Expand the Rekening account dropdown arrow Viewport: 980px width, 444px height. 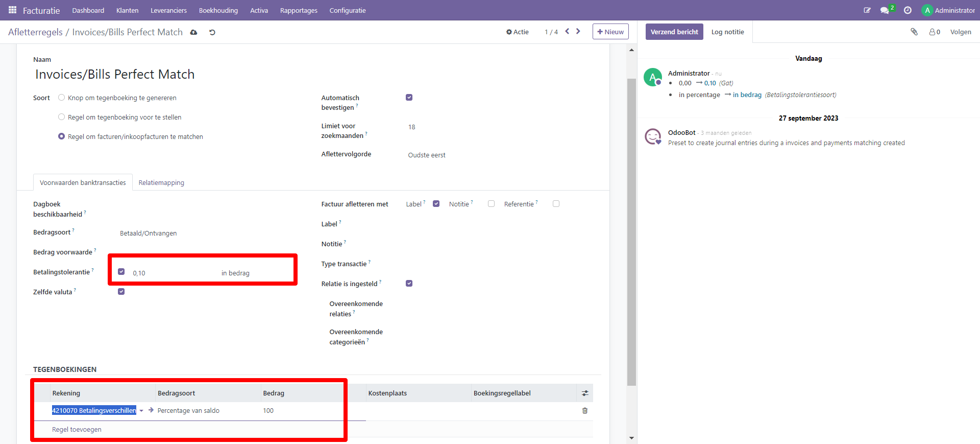(141, 411)
